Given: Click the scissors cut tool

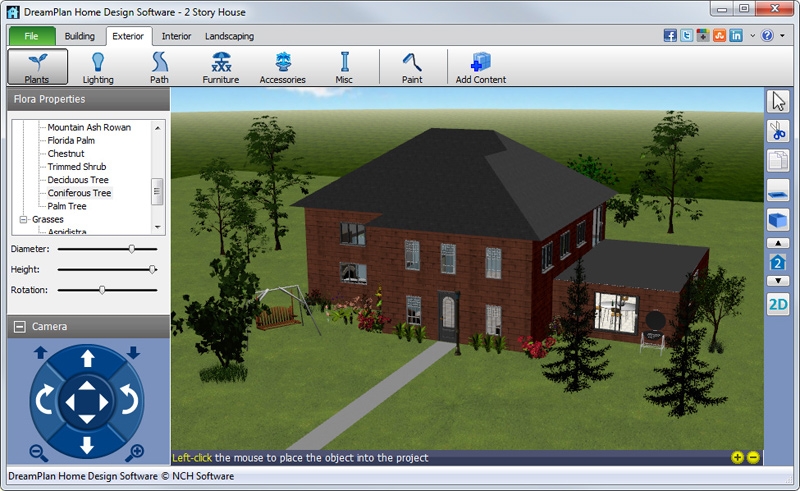Looking at the screenshot, I should tap(778, 131).
